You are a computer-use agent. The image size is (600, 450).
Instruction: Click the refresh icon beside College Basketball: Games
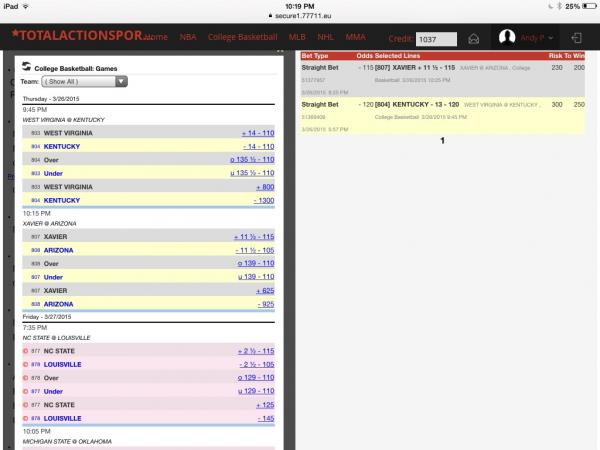[26, 67]
